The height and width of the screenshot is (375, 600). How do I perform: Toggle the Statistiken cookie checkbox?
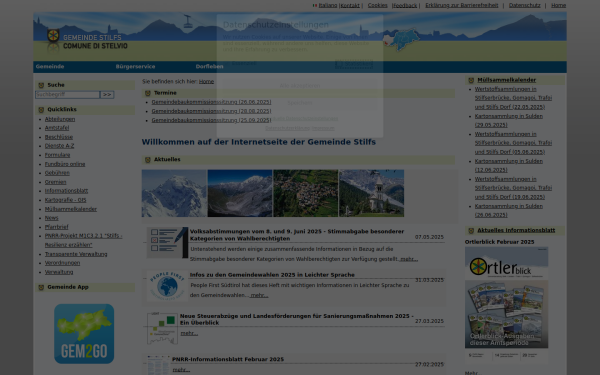(x=338, y=63)
